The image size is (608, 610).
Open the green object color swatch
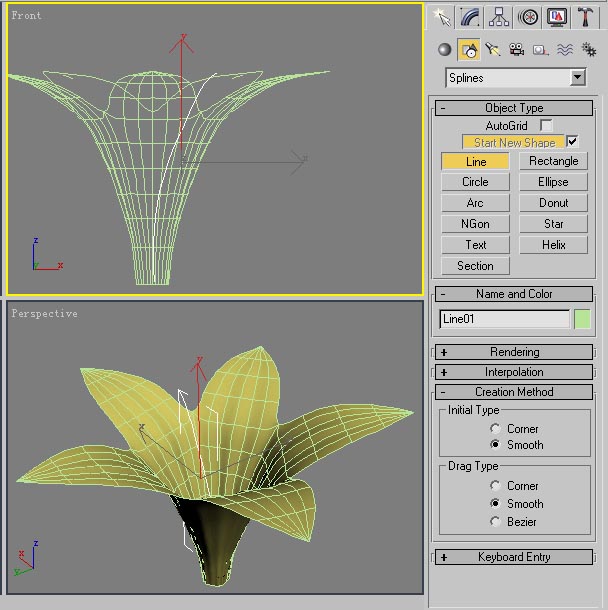tap(582, 319)
